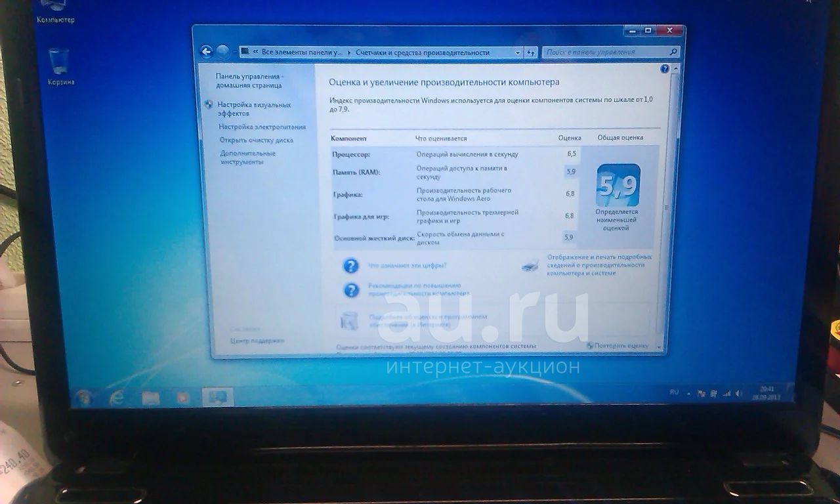Select 'Процессор:' component row label
This screenshot has height=504, width=840.
click(x=351, y=154)
